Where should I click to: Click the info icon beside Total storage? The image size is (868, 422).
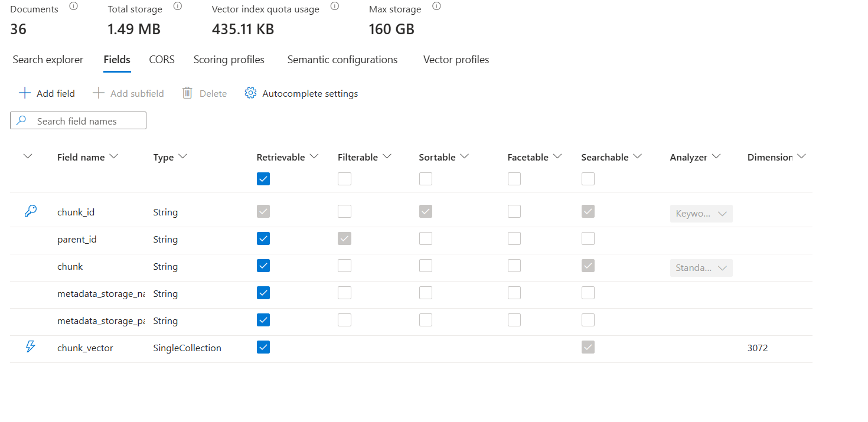pos(177,6)
